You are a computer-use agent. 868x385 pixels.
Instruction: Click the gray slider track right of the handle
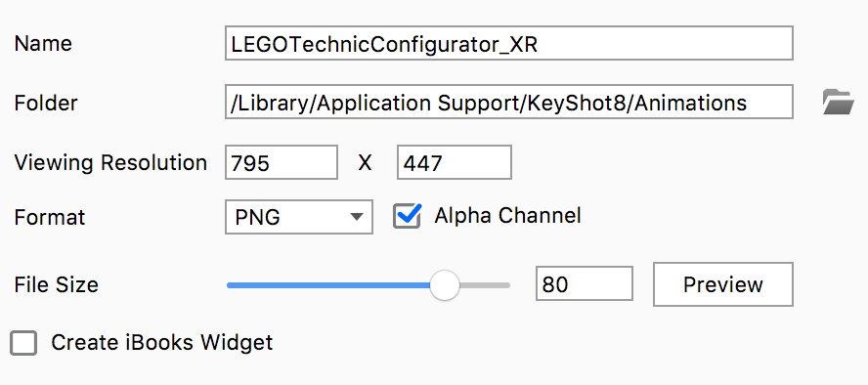485,285
